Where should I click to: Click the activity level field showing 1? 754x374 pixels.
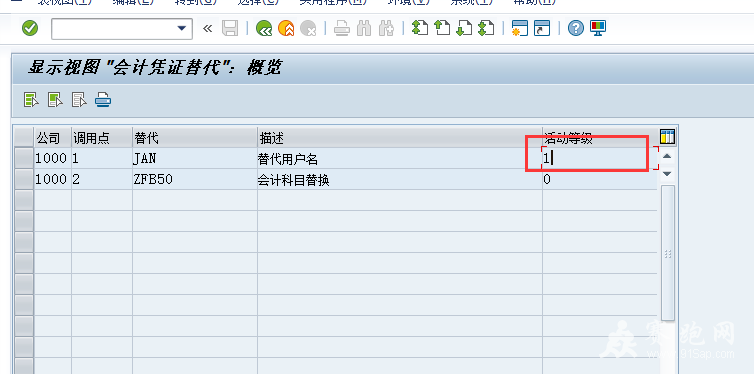pos(600,158)
